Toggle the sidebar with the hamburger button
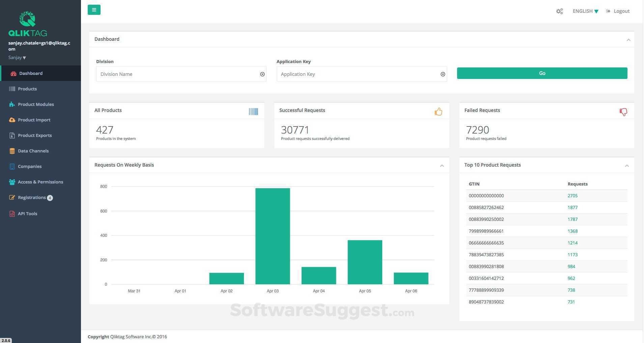The image size is (644, 343). click(x=94, y=9)
